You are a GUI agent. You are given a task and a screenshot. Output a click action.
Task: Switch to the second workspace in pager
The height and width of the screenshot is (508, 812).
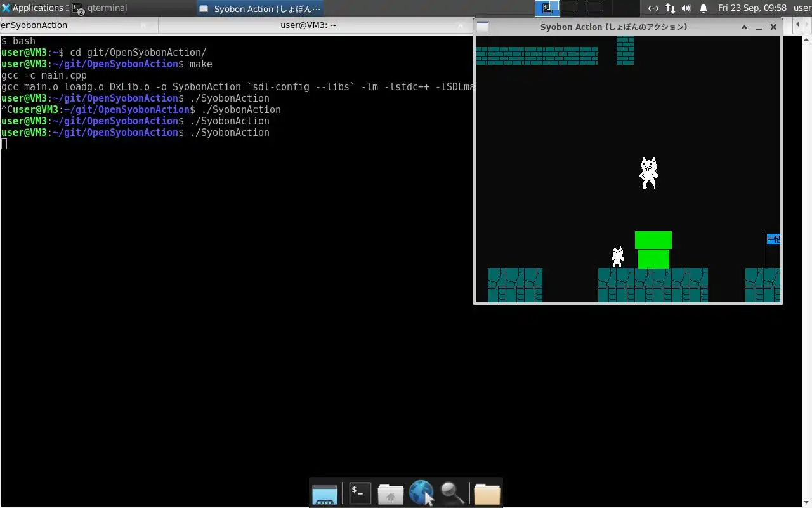[x=569, y=6]
